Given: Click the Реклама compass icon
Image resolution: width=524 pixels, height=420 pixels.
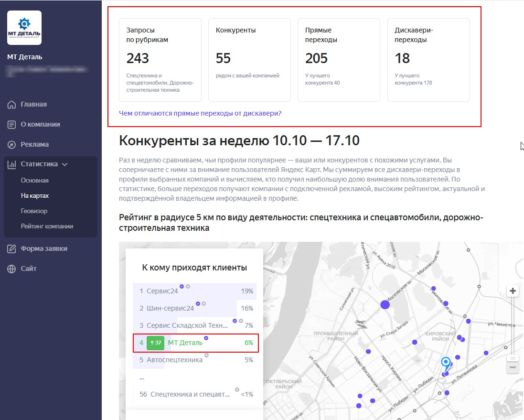Looking at the screenshot, I should tap(12, 145).
